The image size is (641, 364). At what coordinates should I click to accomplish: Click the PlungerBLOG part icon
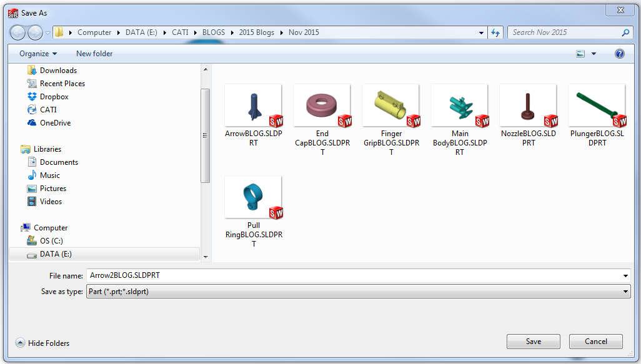click(597, 106)
